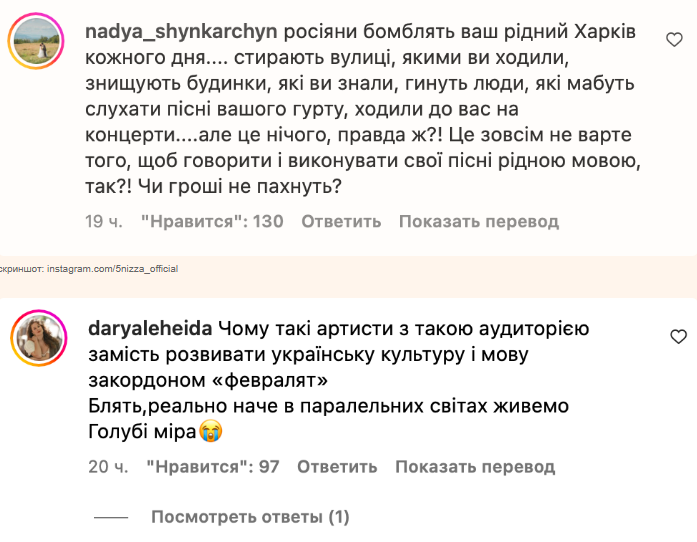Viewport: 697px width, 542px height.
Task: Click the instagram.com/5nizza_official source caption
Action: (x=90, y=269)
